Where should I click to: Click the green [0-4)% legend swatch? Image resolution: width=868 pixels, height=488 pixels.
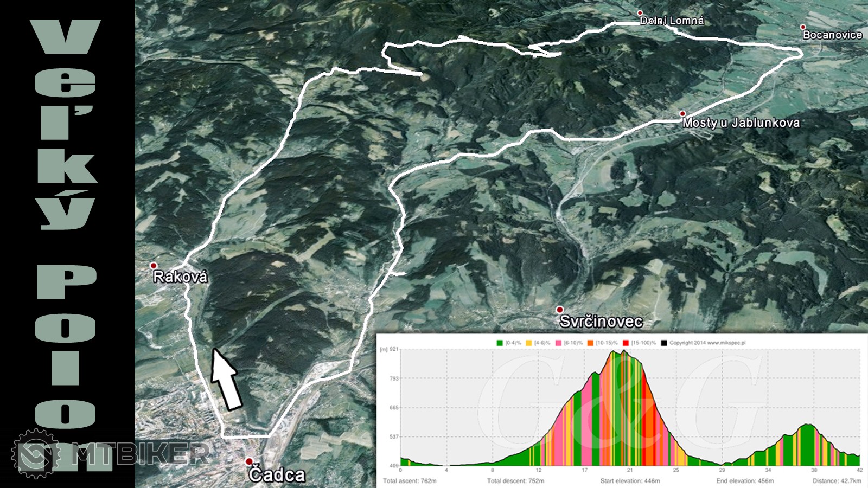pyautogui.click(x=500, y=343)
